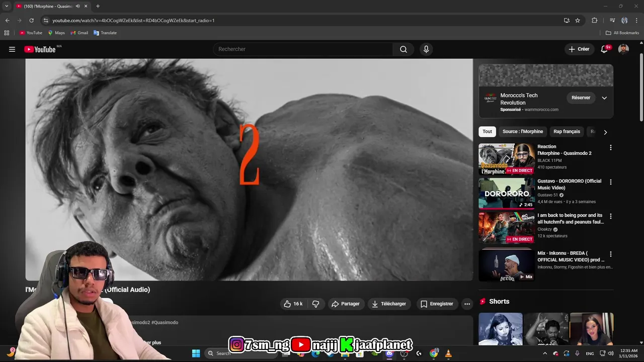Open the Cloakzy live stream thumbnail
The height and width of the screenshot is (362, 644).
(x=506, y=228)
